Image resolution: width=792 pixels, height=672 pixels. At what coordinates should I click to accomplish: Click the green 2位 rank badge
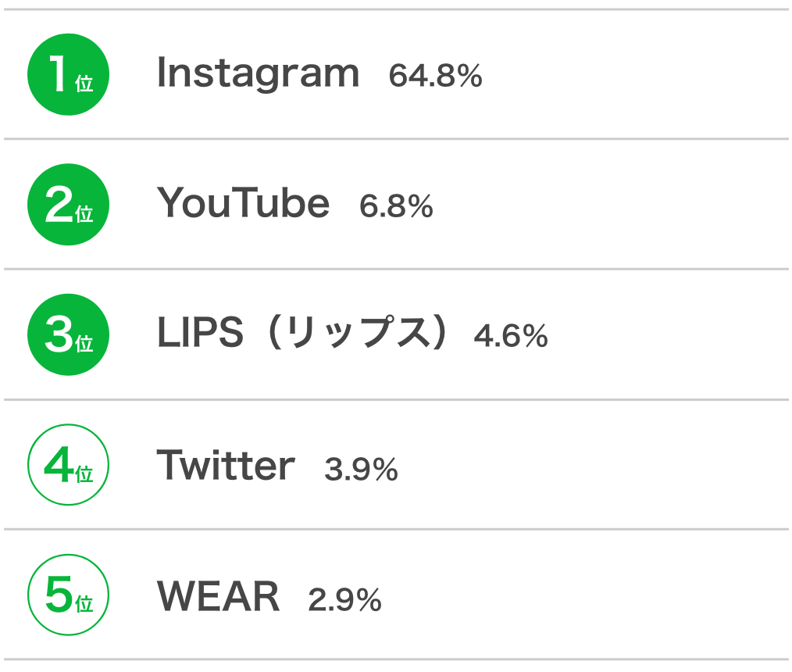pyautogui.click(x=68, y=205)
